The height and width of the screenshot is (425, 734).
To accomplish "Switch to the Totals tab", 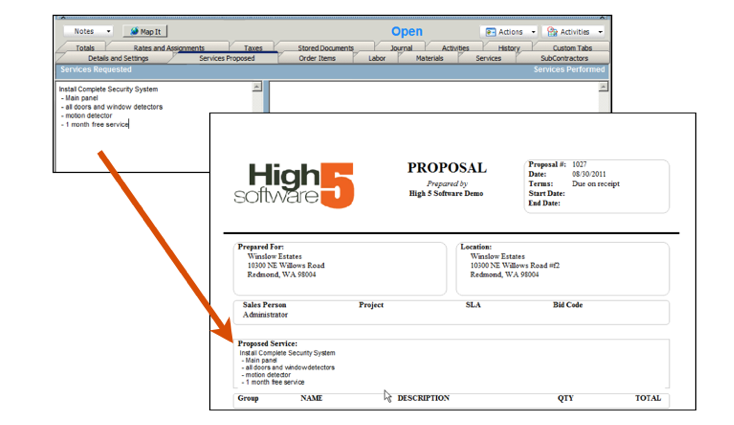I will [x=85, y=48].
